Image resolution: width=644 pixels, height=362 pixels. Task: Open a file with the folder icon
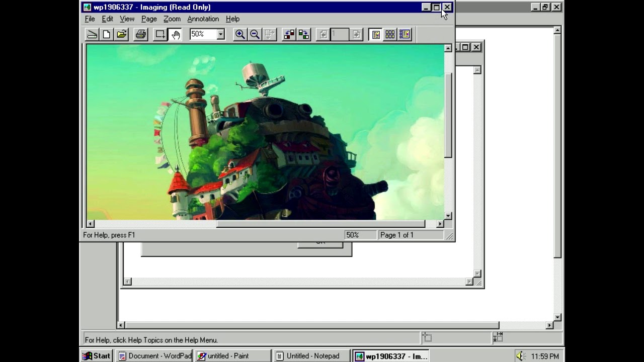point(121,34)
